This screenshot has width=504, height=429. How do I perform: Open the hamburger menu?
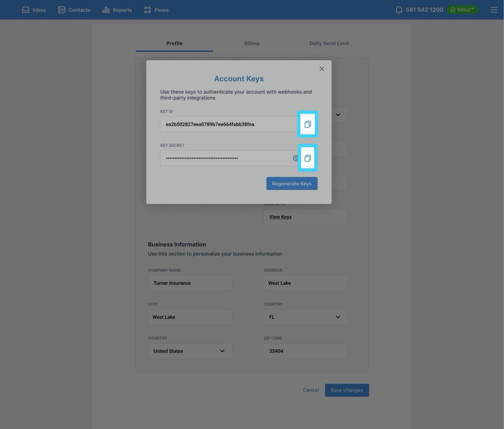[494, 10]
